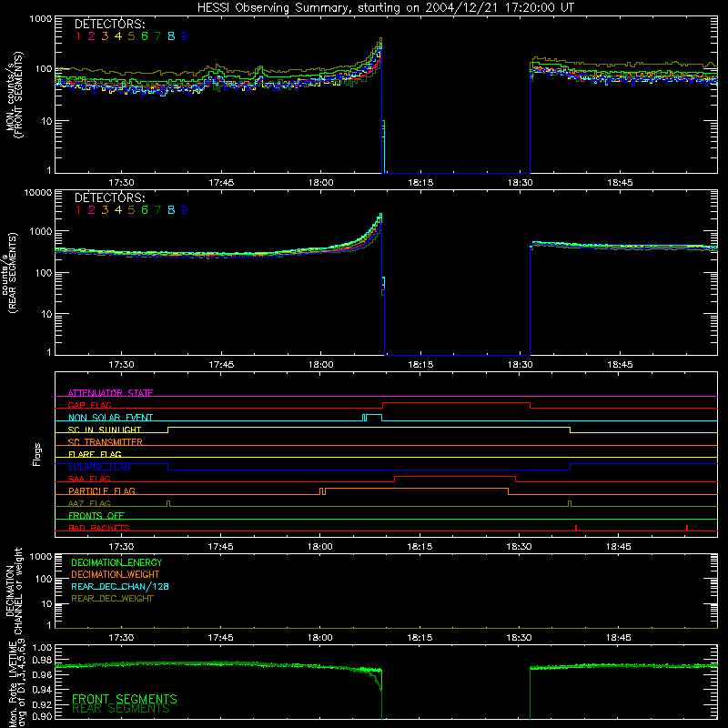This screenshot has height=728, width=728.
Task: Click detector 2 in the rear segments legend
Action: click(92, 210)
